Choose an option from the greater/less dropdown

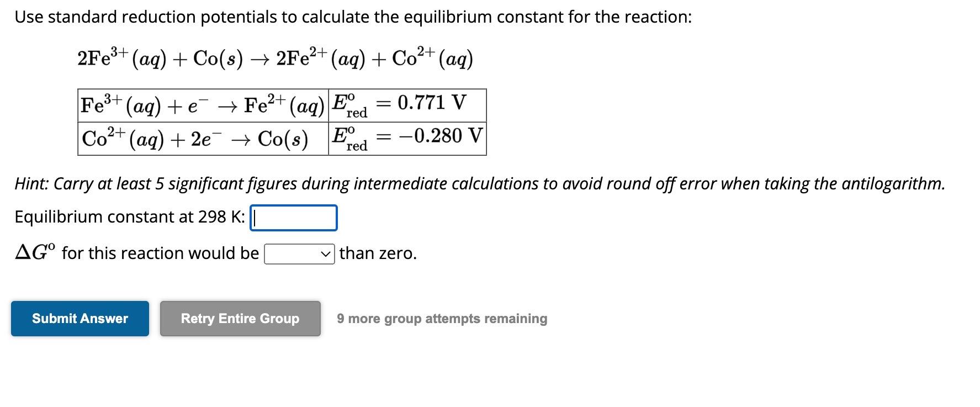pos(298,254)
